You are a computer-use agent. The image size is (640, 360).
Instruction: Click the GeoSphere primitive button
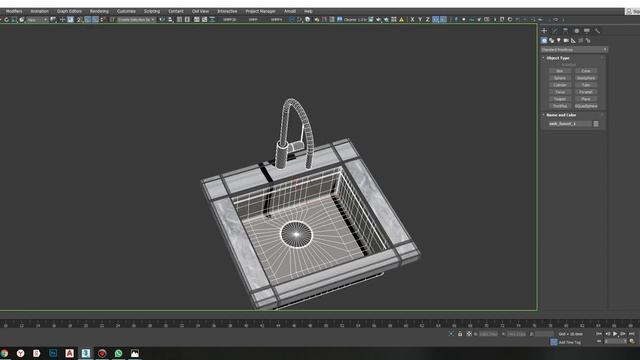586,78
